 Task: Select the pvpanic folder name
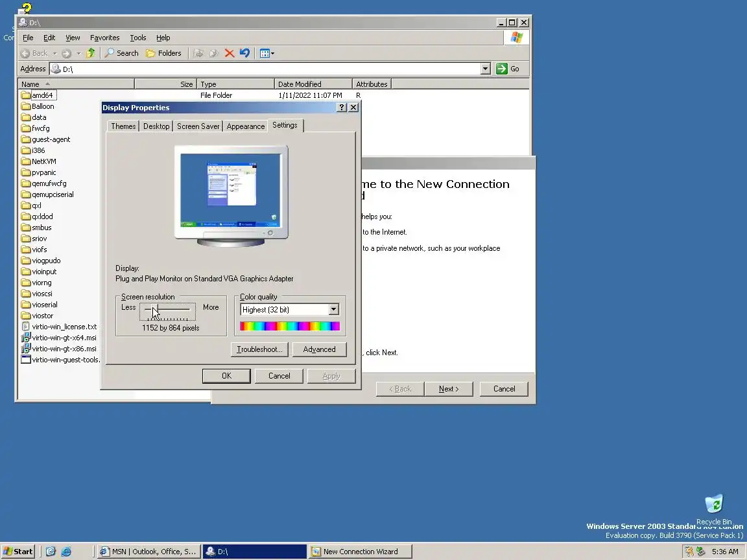pyautogui.click(x=44, y=172)
